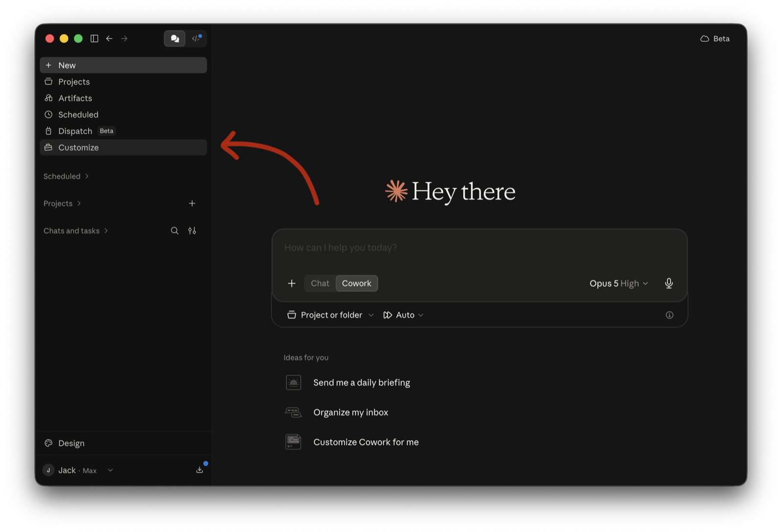Click the Design palette icon

[48, 444]
